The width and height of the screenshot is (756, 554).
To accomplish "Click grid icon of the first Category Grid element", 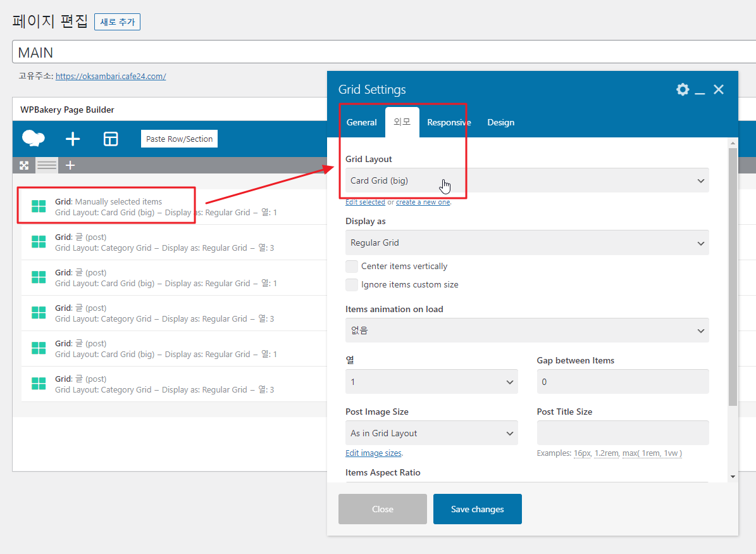I will [39, 242].
